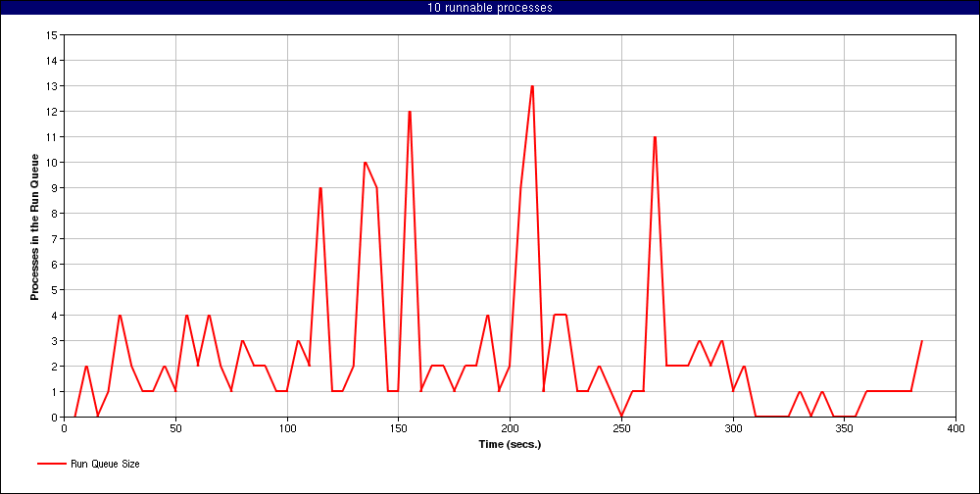Click y-axis tick label 6
The width and height of the screenshot is (980, 494).
tap(54, 265)
